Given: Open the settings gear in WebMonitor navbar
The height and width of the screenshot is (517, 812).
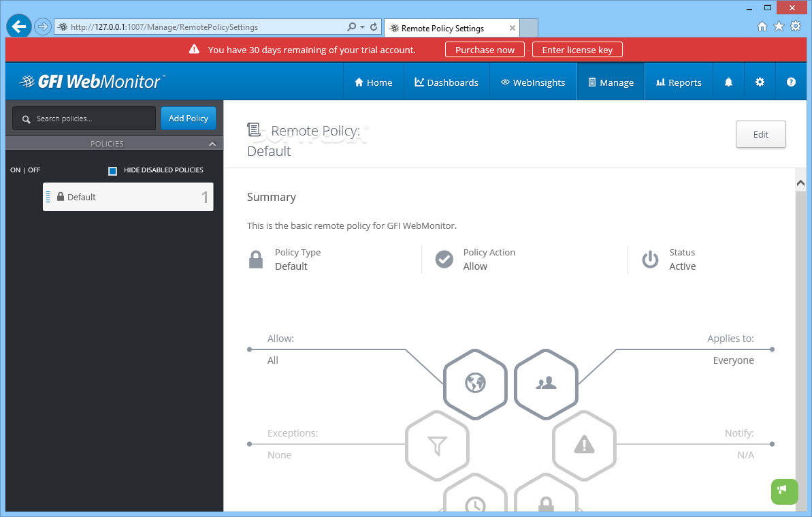Looking at the screenshot, I should pos(760,82).
